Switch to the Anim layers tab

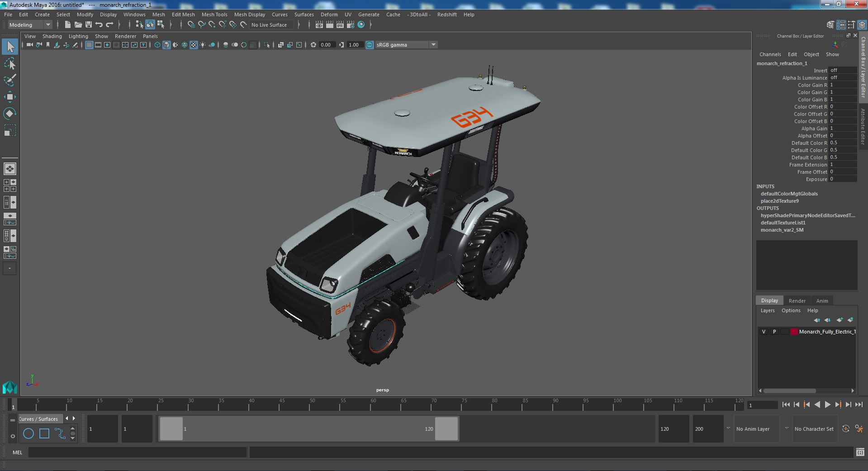click(x=822, y=301)
